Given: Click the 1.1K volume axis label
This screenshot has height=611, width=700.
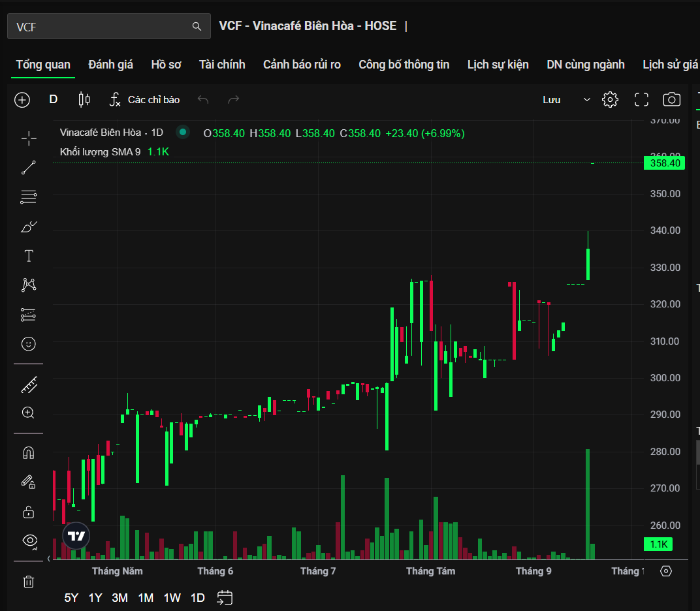Looking at the screenshot, I should (658, 544).
